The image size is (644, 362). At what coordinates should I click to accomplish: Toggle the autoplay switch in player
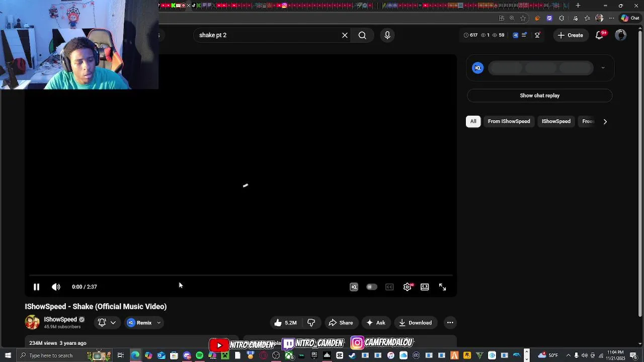click(x=371, y=287)
